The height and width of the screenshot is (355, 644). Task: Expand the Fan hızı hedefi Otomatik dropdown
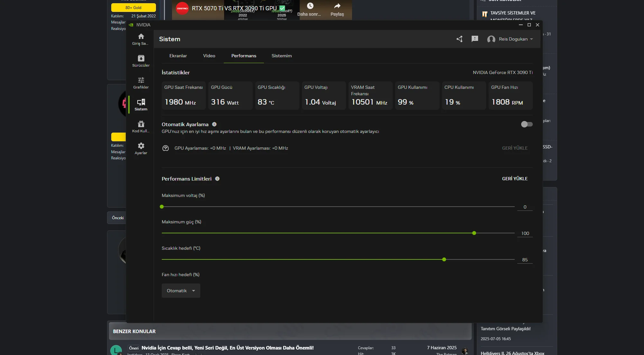[181, 291]
